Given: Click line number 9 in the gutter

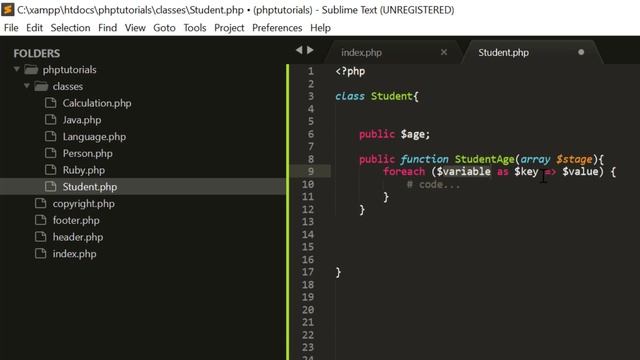Looking at the screenshot, I should pos(311,171).
